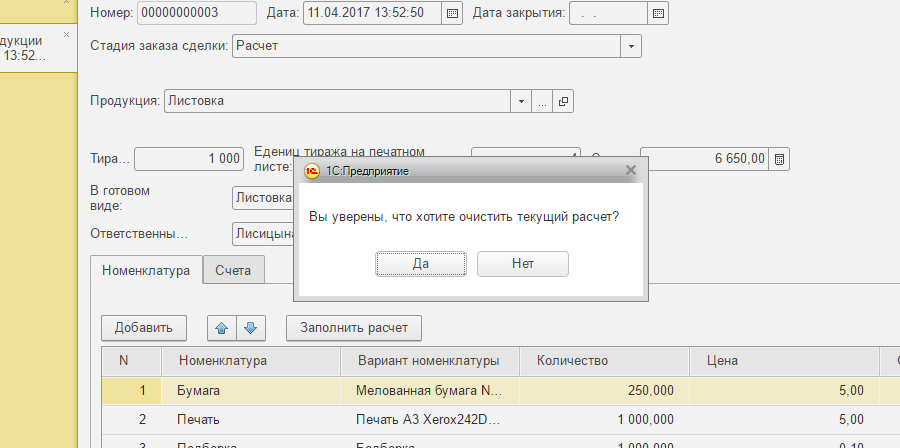This screenshot has height=448, width=900.
Task: Confirm clearing by pressing Да
Action: (421, 264)
